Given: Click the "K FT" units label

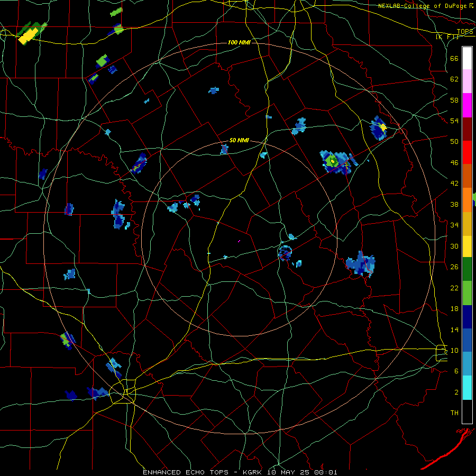Looking at the screenshot, I should [447, 36].
